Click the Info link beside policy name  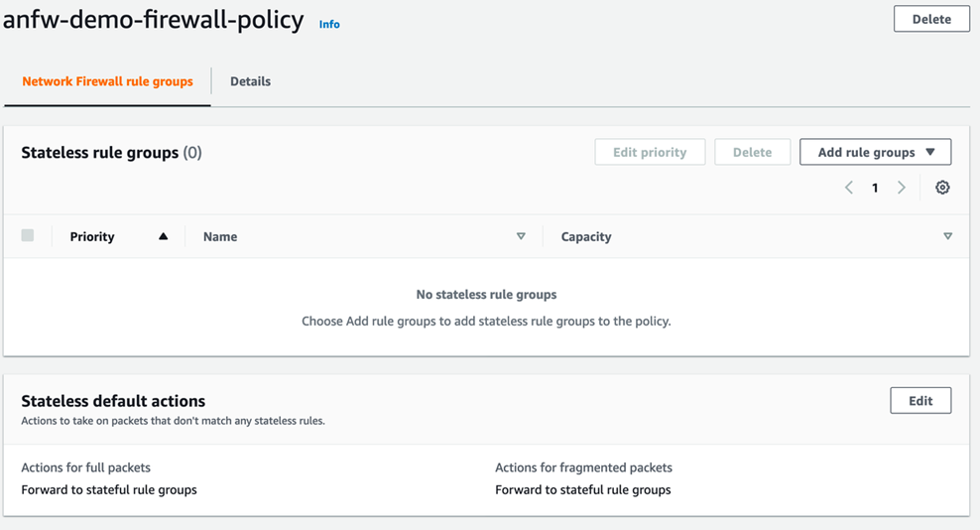(x=329, y=24)
